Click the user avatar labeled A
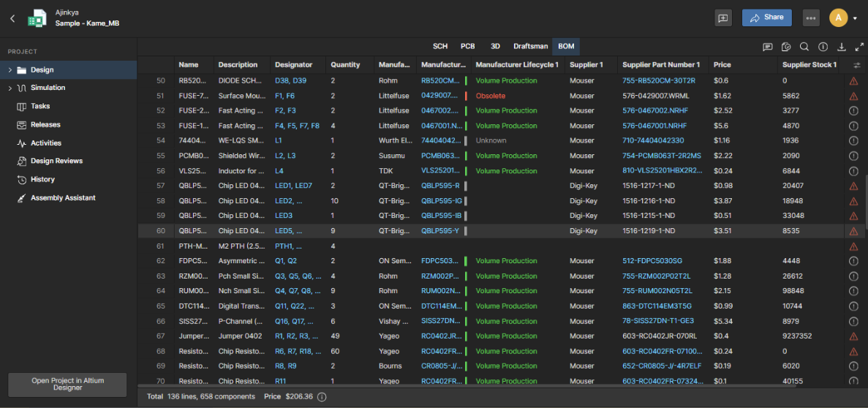This screenshot has width=868, height=408. (x=838, y=18)
